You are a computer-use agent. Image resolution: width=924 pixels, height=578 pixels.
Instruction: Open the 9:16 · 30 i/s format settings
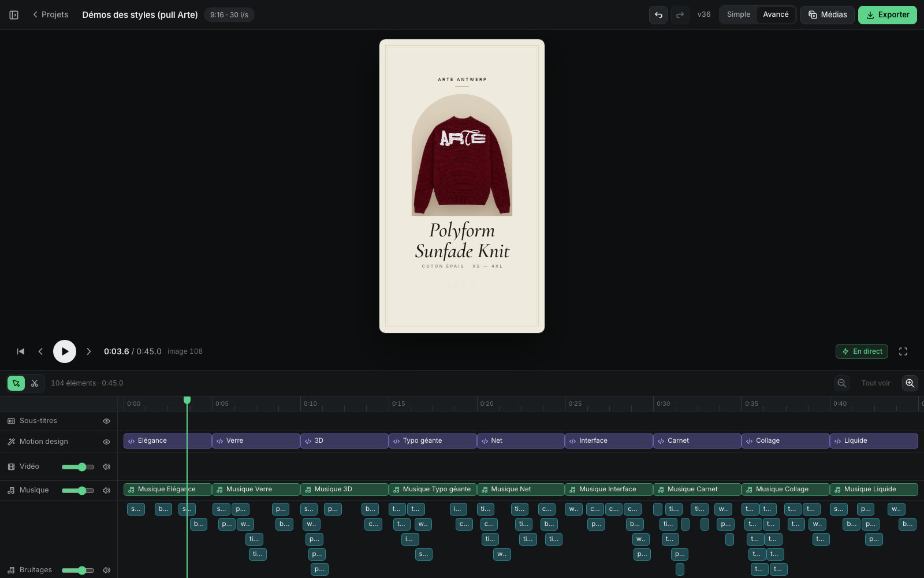(x=229, y=15)
